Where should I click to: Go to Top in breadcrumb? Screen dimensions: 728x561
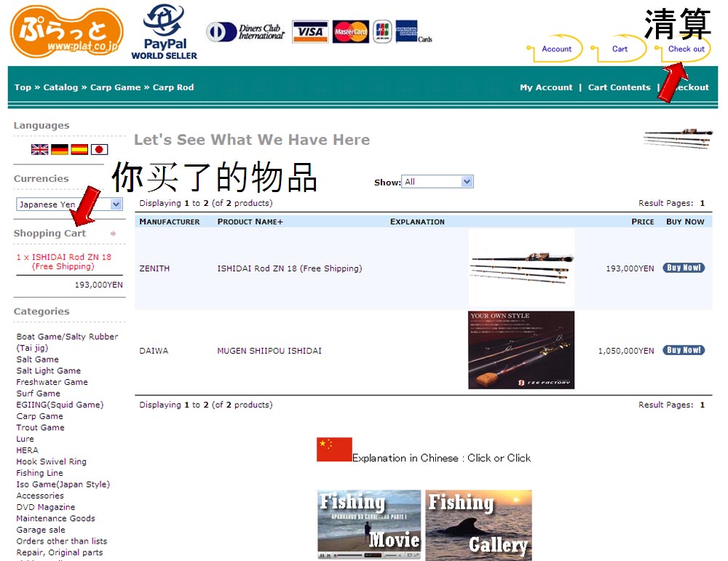click(23, 87)
